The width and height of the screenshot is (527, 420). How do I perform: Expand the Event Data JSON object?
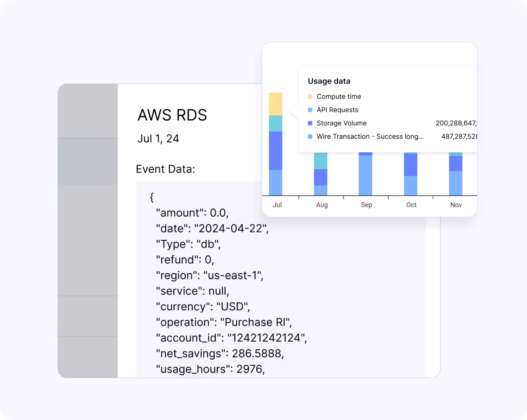[166, 169]
